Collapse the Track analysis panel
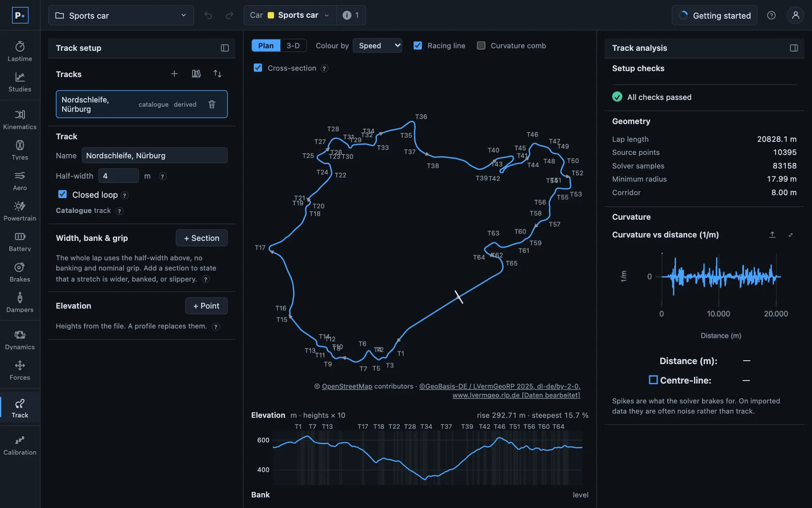The width and height of the screenshot is (812, 508). click(x=794, y=48)
